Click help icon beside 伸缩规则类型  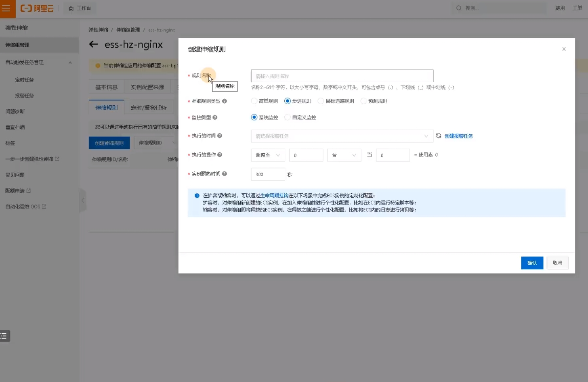225,101
